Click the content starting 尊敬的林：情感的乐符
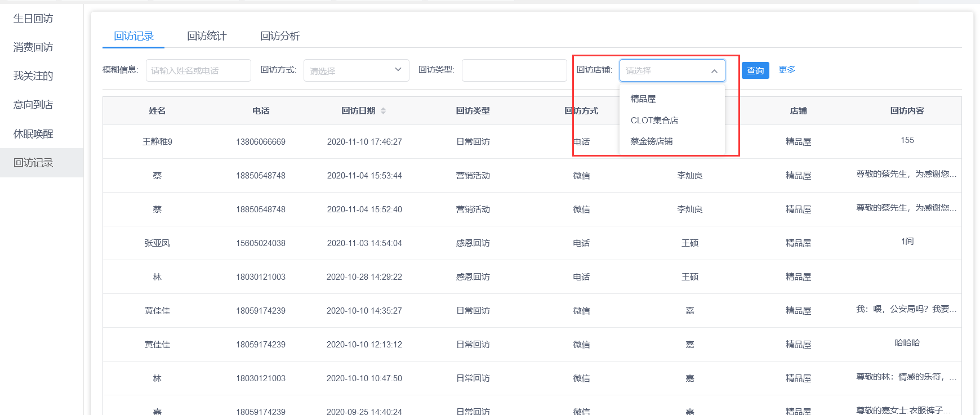980x415 pixels. pos(906,377)
